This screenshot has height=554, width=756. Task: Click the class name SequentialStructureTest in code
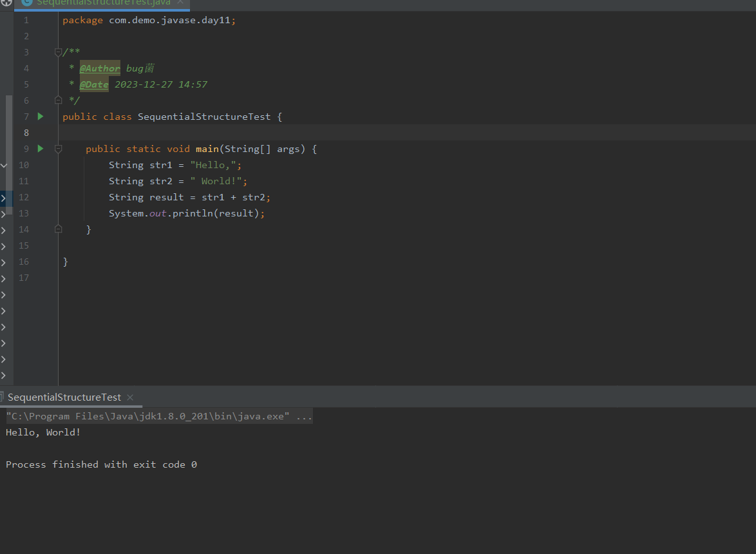[204, 117]
